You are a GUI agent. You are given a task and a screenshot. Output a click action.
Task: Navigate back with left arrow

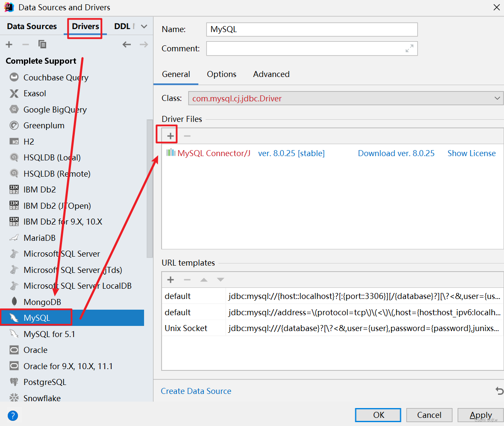pyautogui.click(x=127, y=44)
